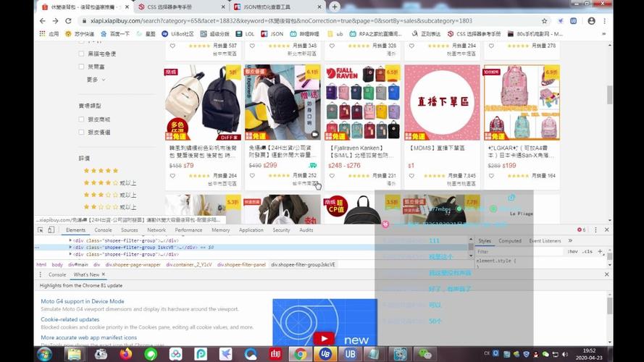The height and width of the screenshot is (362, 644).
Task: Open the DevTools Application tab
Action: pyautogui.click(x=251, y=230)
